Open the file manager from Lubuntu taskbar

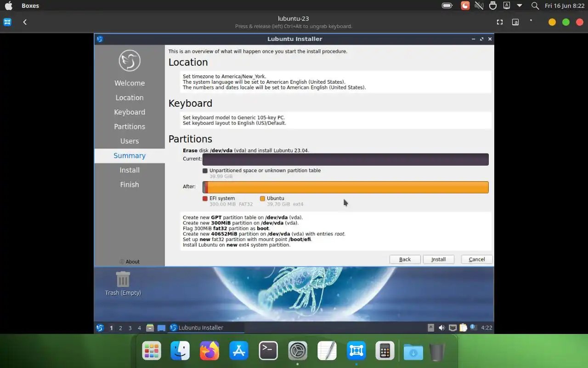coord(150,328)
